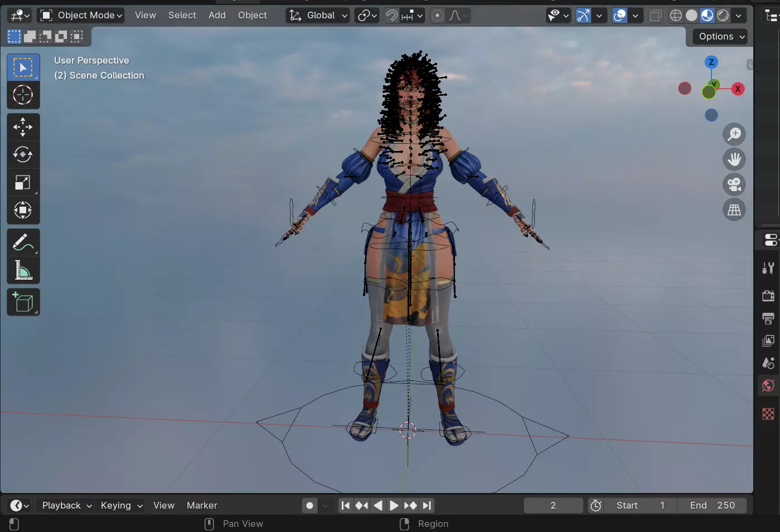Image resolution: width=780 pixels, height=532 pixels.
Task: Open the proportional editing falloff dropdown
Action: coord(458,16)
